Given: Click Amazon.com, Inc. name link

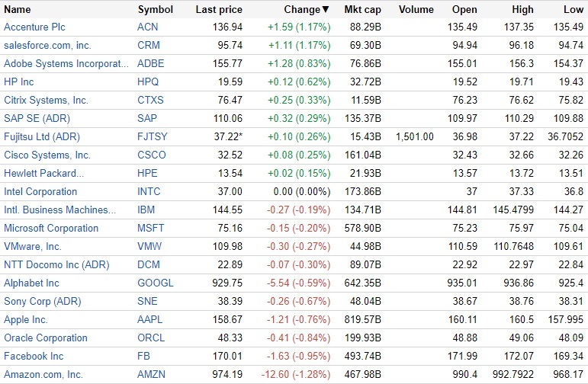Looking at the screenshot, I should point(43,374).
